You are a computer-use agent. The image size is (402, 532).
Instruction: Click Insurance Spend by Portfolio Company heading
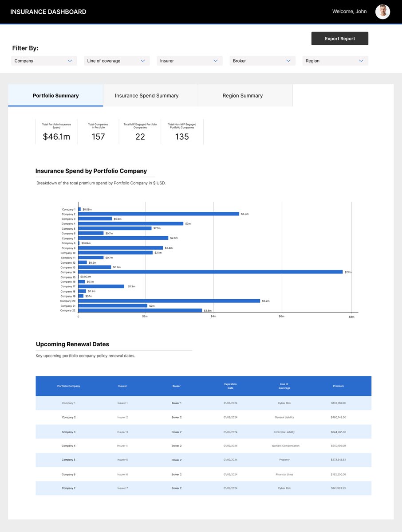pyautogui.click(x=91, y=171)
